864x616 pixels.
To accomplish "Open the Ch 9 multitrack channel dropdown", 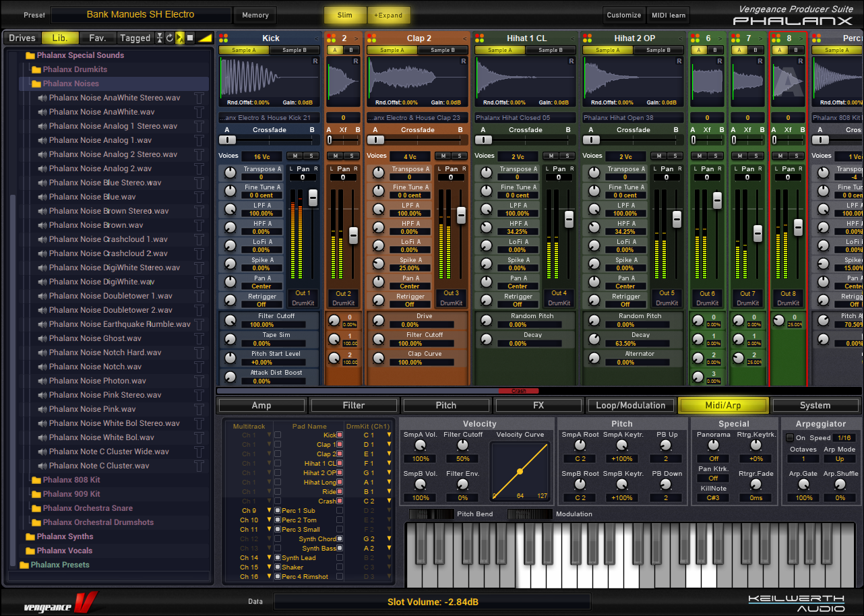I will [x=270, y=511].
